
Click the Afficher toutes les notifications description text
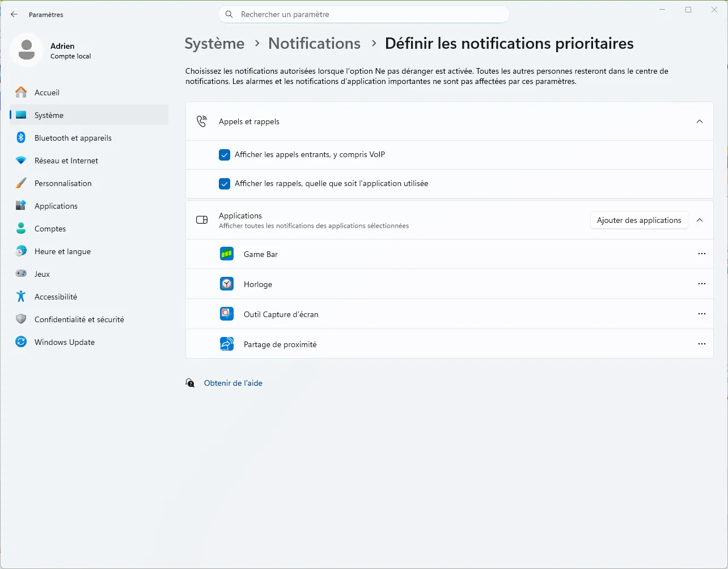[x=314, y=226]
